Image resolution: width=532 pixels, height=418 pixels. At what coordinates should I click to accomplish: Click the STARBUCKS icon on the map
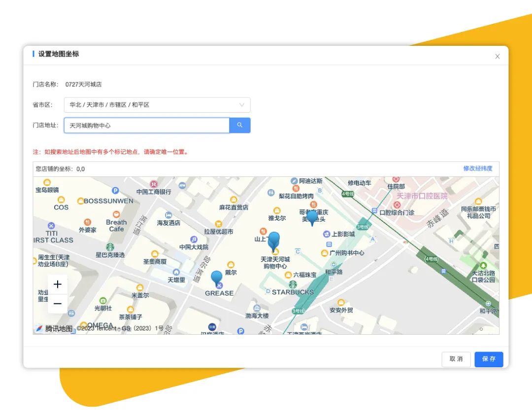pyautogui.click(x=293, y=284)
